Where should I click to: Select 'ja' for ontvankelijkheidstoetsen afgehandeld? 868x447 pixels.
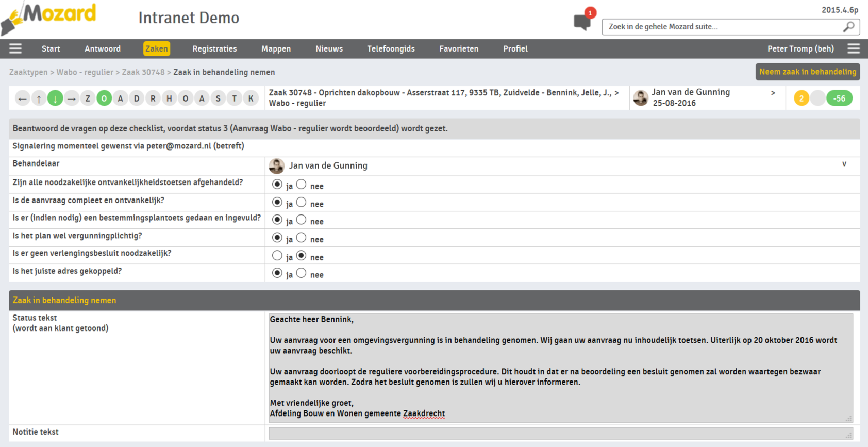click(277, 185)
